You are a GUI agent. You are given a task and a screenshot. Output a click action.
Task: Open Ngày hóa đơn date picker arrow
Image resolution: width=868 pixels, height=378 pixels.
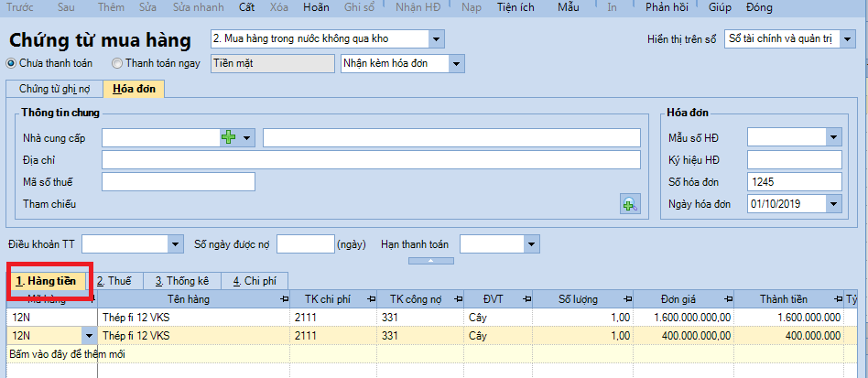[834, 204]
